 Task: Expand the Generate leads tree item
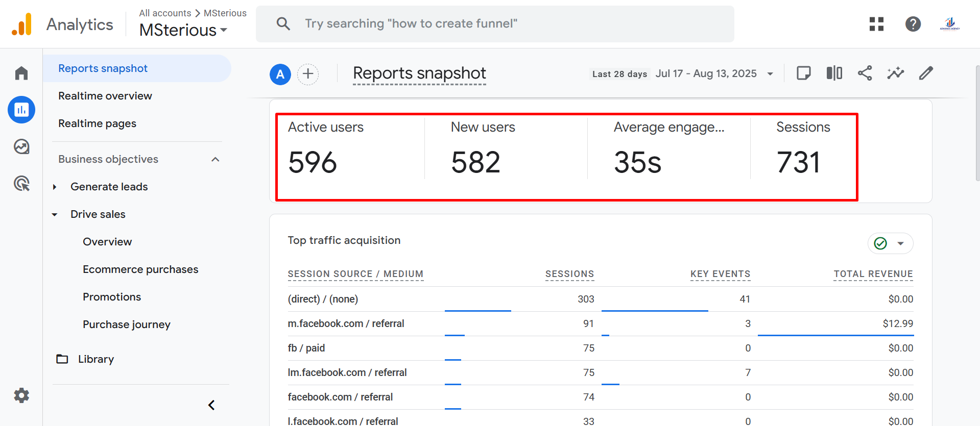(x=55, y=187)
